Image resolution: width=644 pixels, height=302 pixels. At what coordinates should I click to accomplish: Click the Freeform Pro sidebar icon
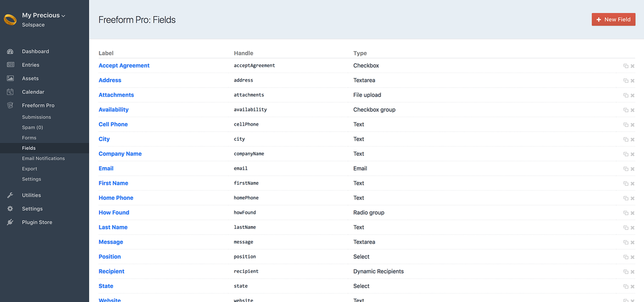click(10, 105)
